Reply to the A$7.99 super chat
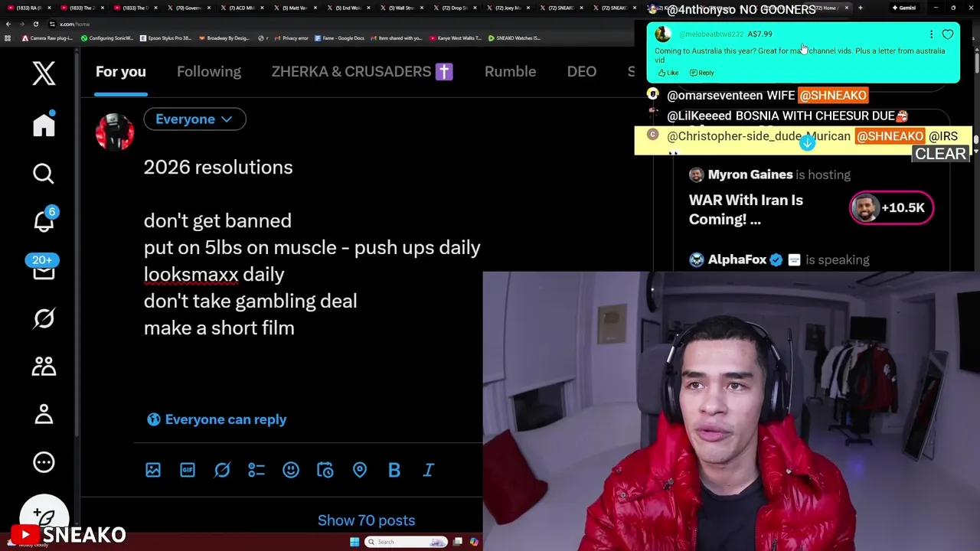Screen dimensions: 980x551 tap(702, 73)
